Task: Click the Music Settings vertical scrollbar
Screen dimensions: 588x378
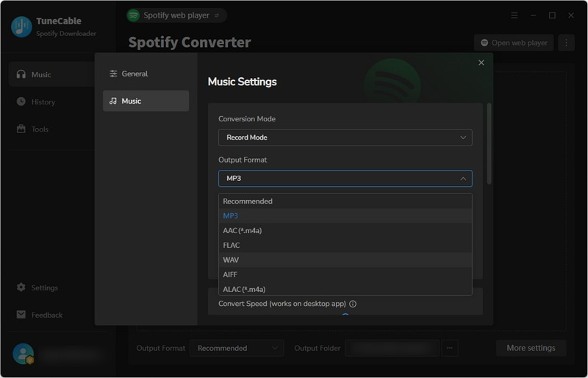Action: click(489, 143)
